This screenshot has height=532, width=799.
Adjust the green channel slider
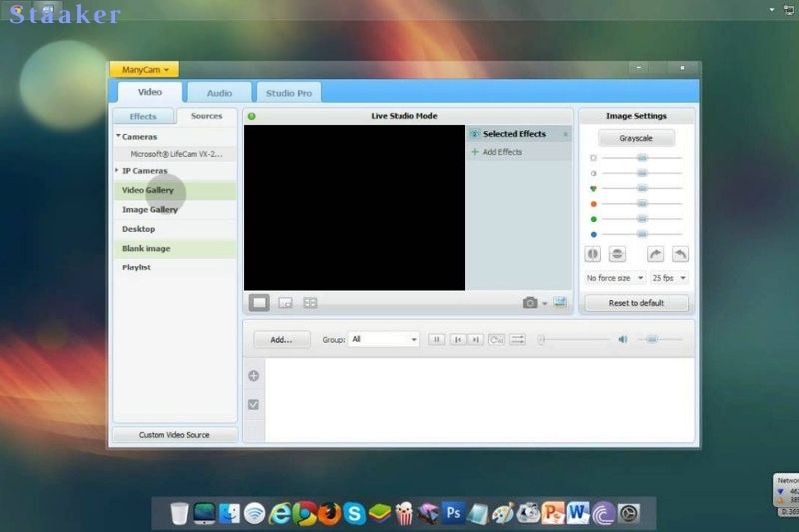pos(642,219)
